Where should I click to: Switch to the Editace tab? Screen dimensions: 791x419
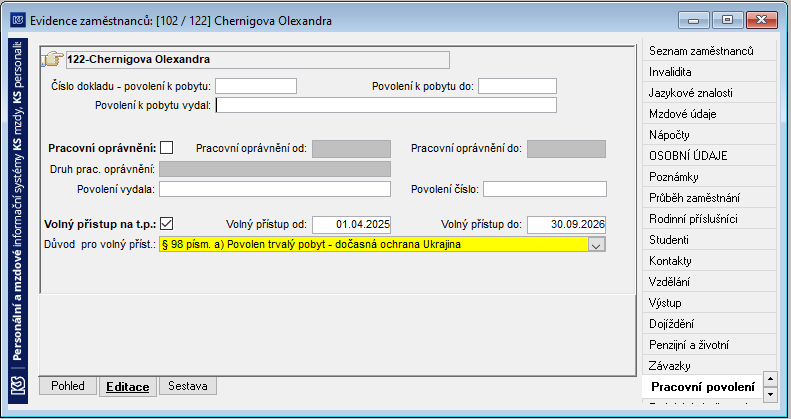coord(128,387)
